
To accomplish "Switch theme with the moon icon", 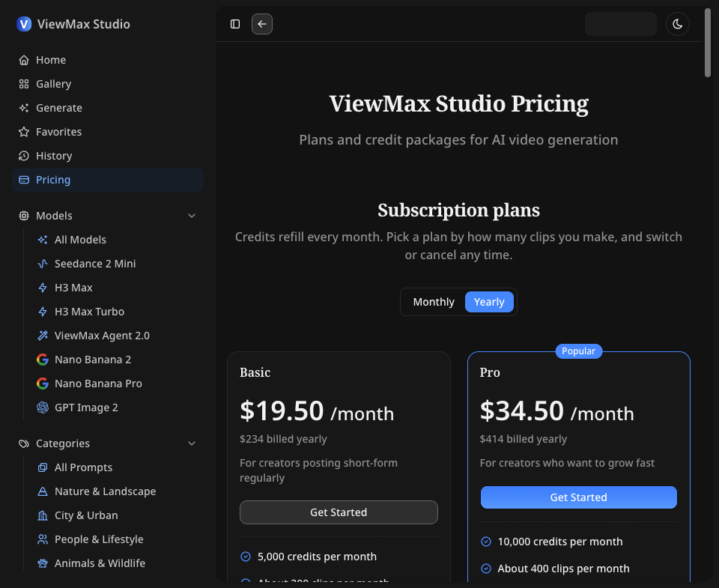I will tap(677, 24).
